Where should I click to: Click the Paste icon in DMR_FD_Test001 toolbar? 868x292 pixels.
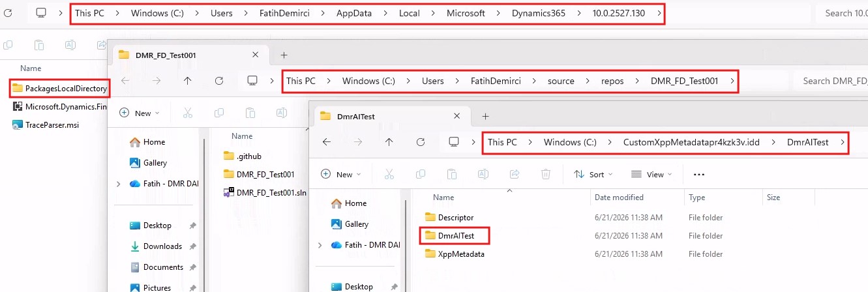tap(250, 113)
